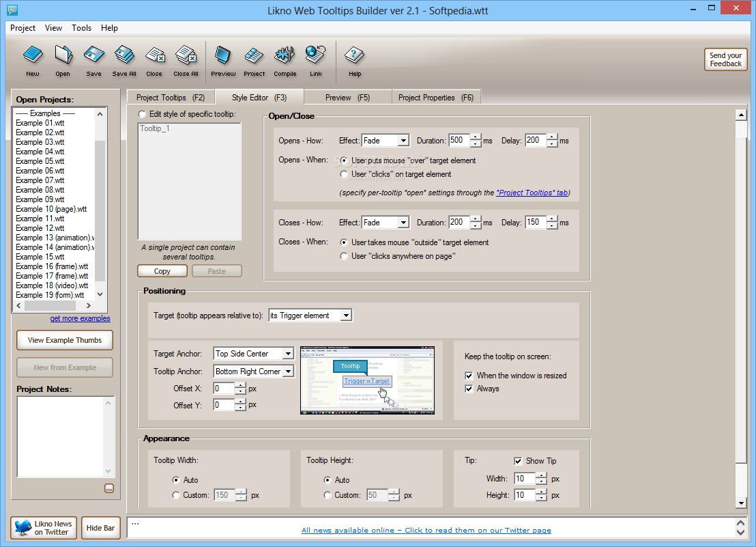Open the Project menu
This screenshot has height=547, width=756.
[23, 28]
